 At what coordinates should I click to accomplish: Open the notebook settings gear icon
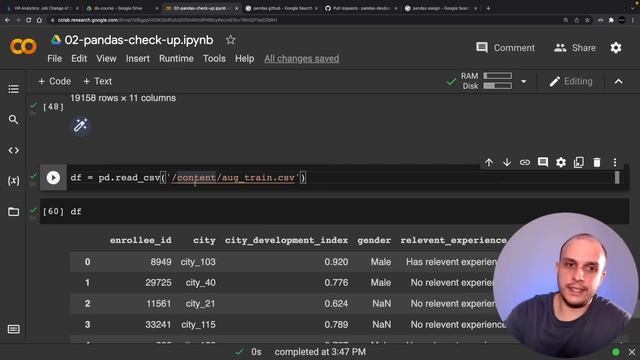click(616, 48)
